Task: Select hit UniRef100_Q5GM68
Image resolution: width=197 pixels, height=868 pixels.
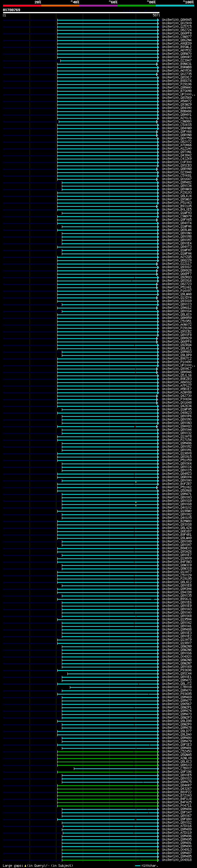Action: 176,490
